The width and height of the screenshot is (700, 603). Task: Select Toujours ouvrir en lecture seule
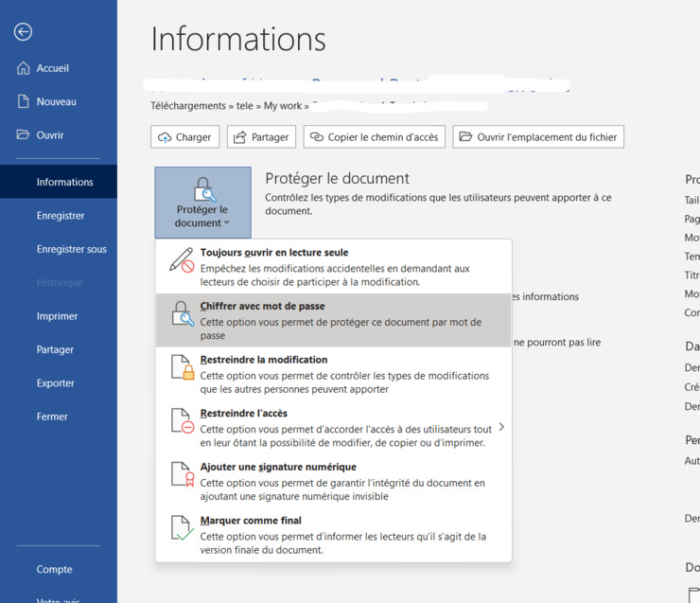point(333,267)
